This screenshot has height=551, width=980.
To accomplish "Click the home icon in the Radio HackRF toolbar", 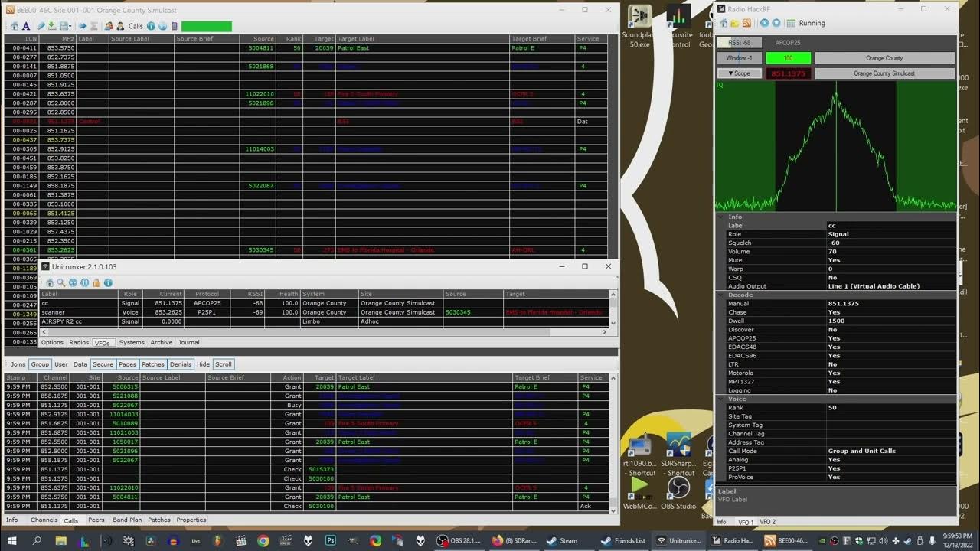I will (724, 23).
